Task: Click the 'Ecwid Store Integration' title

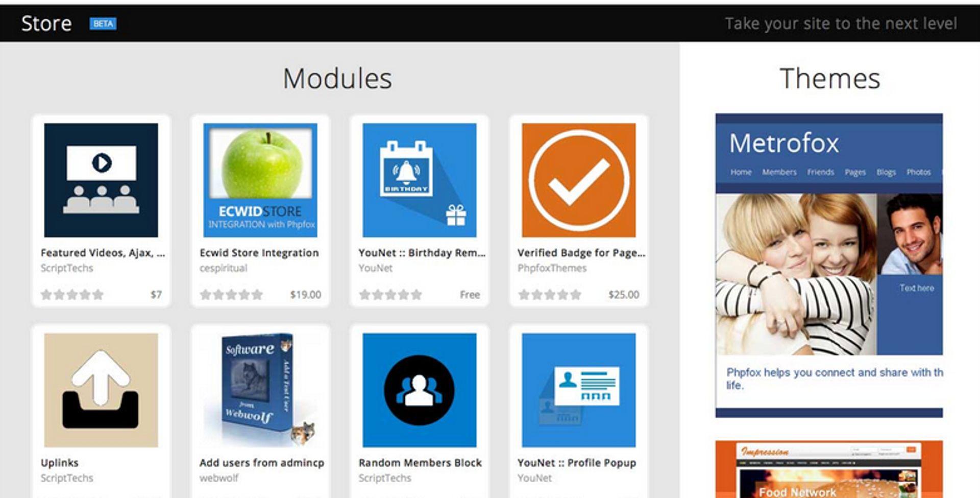Action: [x=259, y=253]
